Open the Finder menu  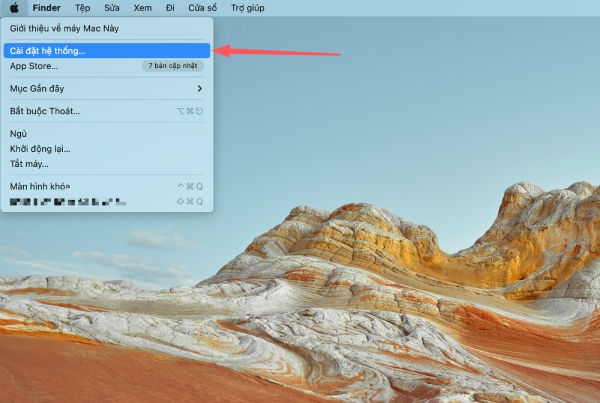tap(46, 8)
